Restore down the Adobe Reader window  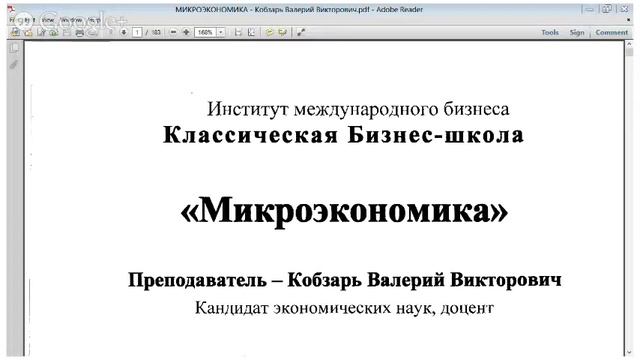coord(607,9)
